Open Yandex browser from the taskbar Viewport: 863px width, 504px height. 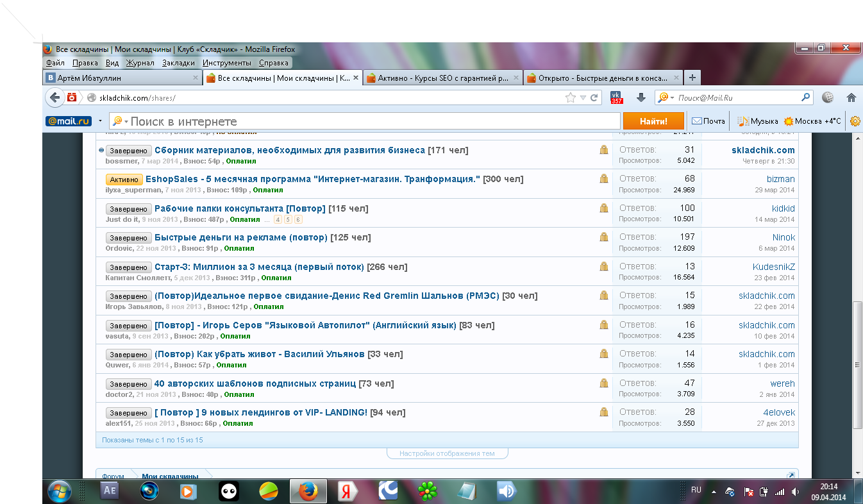(347, 491)
